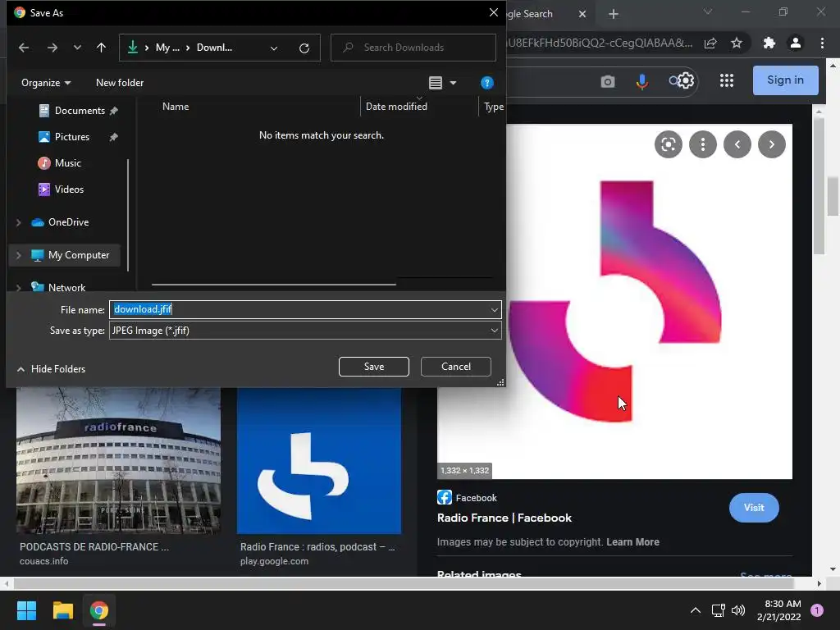Viewport: 840px width, 630px height.
Task: Expand the Network tree node
Action: pyautogui.click(x=18, y=288)
